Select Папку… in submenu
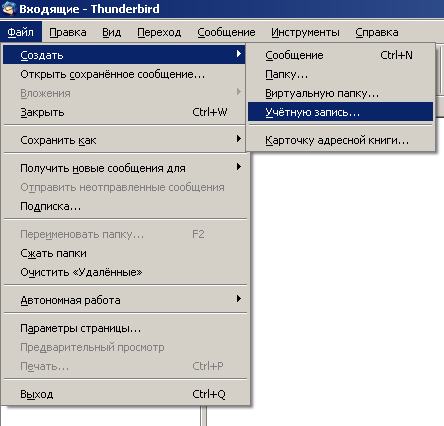The height and width of the screenshot is (426, 444). click(x=340, y=74)
